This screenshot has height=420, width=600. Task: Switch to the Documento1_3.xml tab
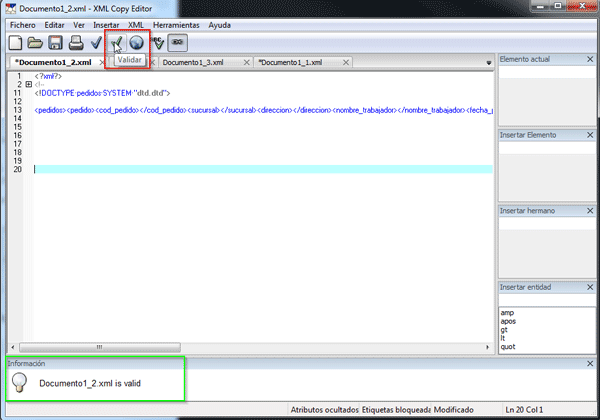194,62
